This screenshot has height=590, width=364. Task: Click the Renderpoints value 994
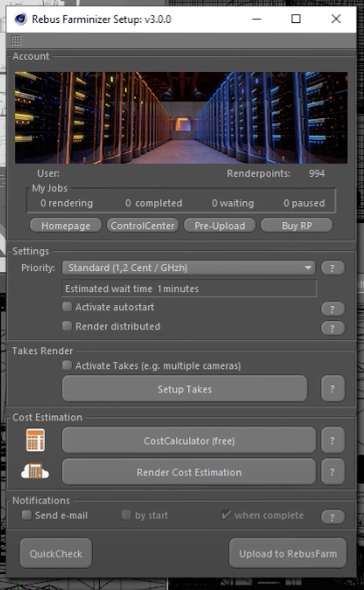click(317, 173)
